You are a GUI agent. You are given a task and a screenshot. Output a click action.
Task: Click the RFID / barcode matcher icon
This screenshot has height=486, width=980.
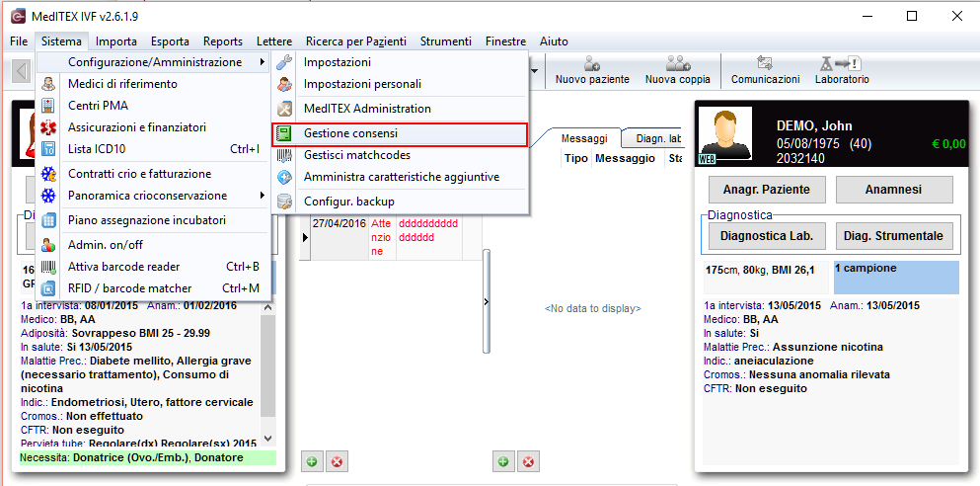48,288
